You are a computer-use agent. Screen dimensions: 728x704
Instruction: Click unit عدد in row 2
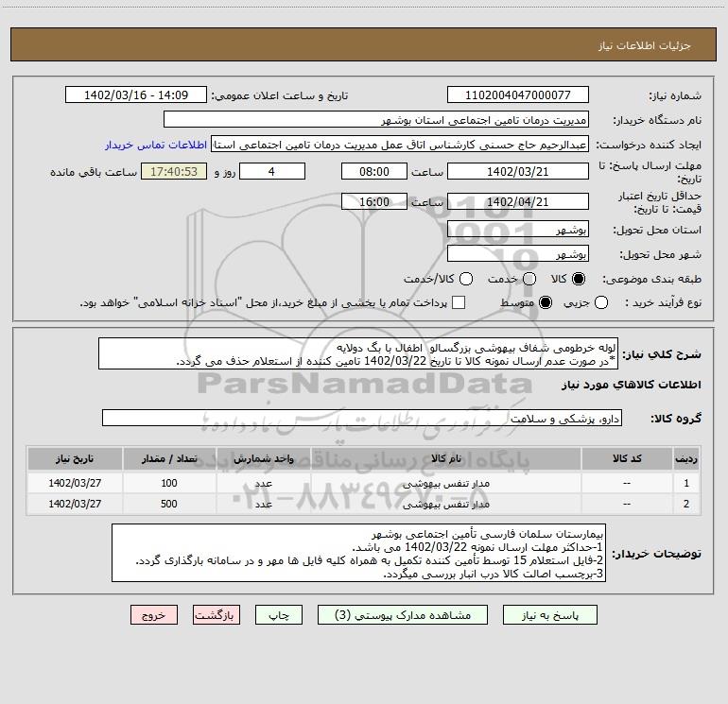pos(263,504)
